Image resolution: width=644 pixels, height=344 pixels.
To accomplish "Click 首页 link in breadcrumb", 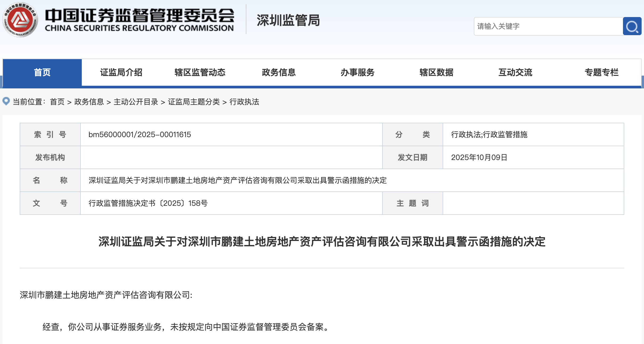I will (x=57, y=102).
